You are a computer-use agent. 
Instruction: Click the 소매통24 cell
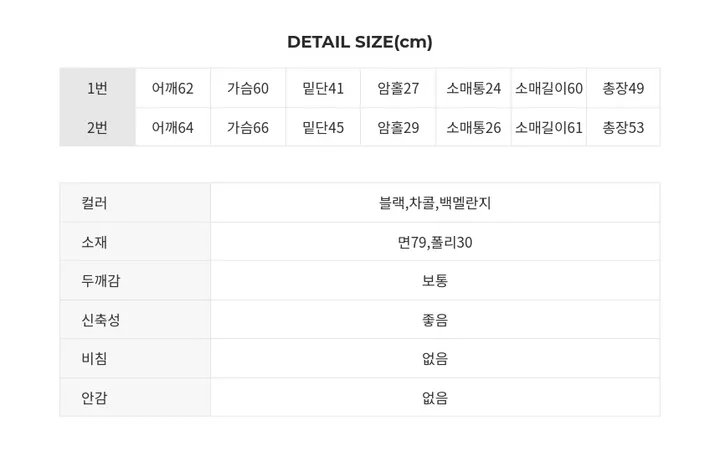click(x=473, y=88)
